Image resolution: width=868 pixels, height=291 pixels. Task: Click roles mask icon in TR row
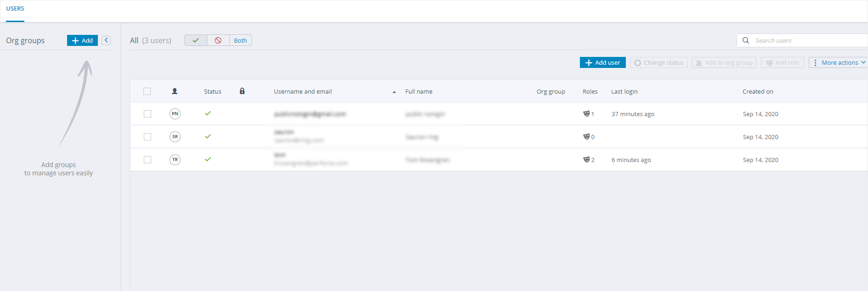pyautogui.click(x=586, y=160)
